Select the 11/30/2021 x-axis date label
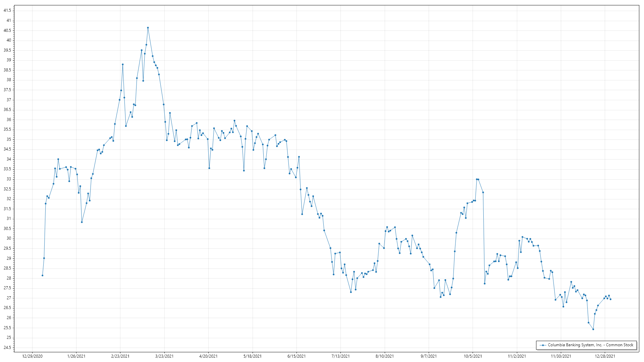The height and width of the screenshot is (362, 644). (561, 356)
